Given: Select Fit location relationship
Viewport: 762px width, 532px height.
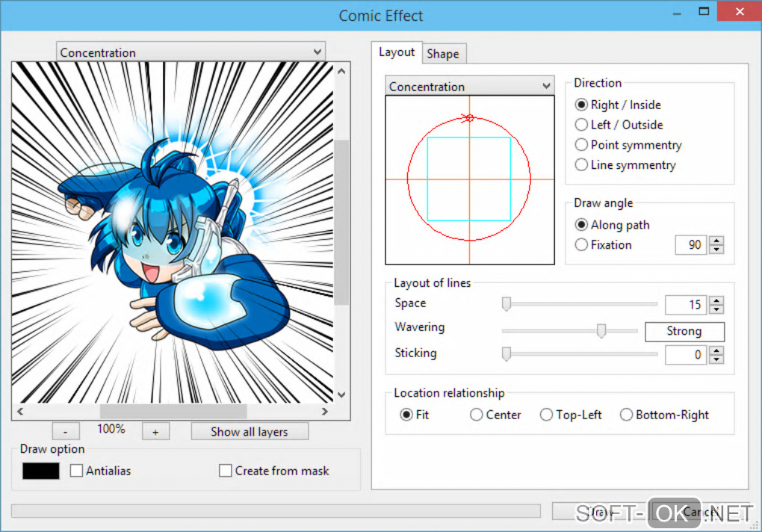Looking at the screenshot, I should [x=414, y=415].
